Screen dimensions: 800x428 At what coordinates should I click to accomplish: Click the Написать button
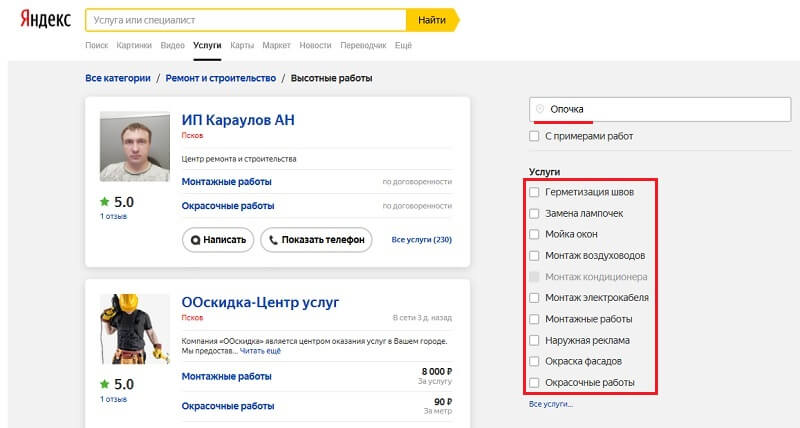coord(218,240)
